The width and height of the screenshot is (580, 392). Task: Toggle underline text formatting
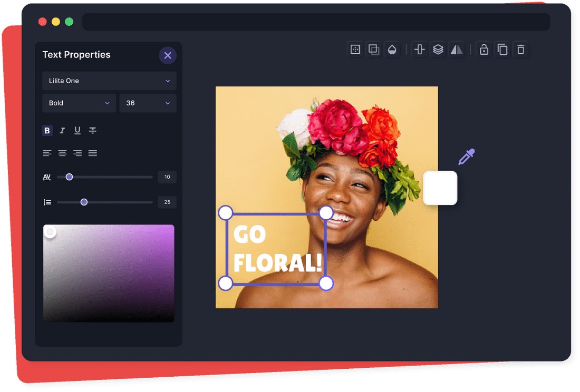coord(78,131)
